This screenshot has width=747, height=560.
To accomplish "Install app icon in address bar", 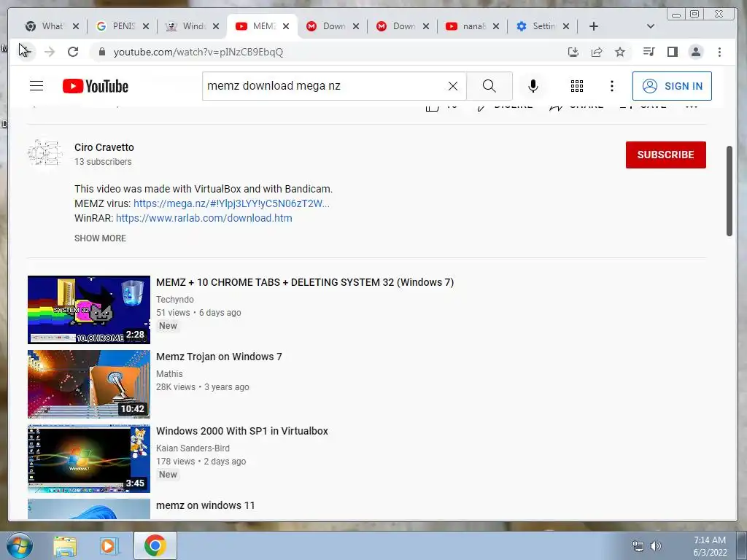I will (573, 52).
